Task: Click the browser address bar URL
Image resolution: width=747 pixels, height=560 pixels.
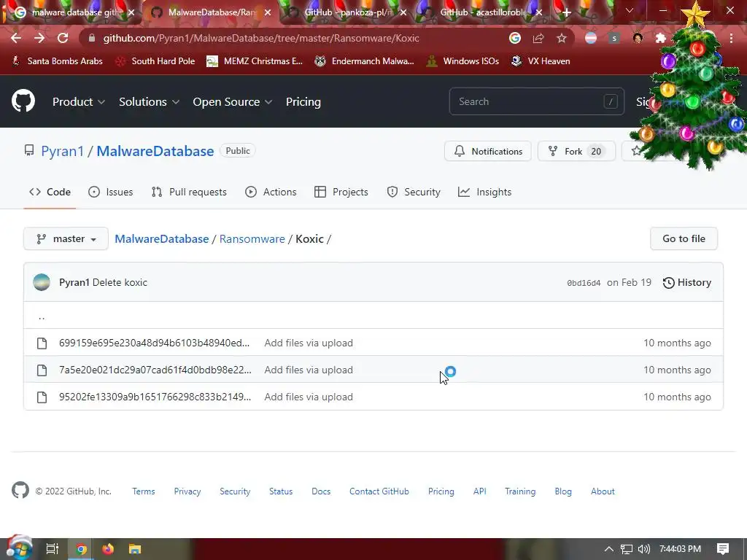Action: pos(261,38)
